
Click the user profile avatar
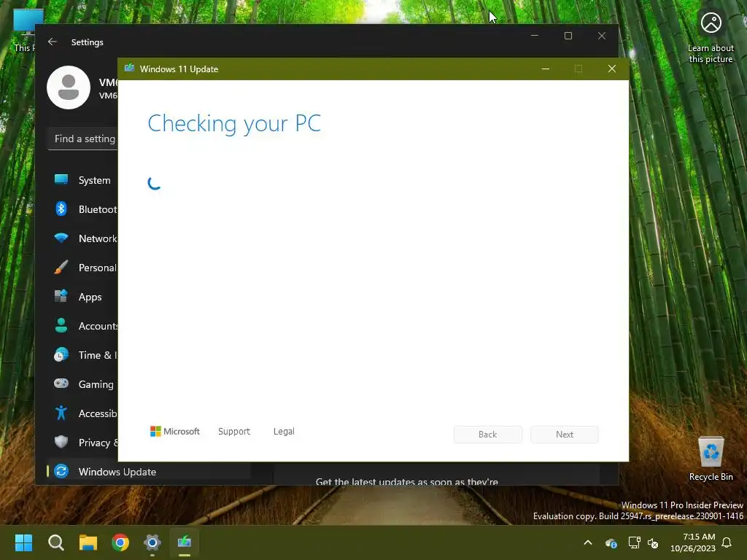pos(69,87)
